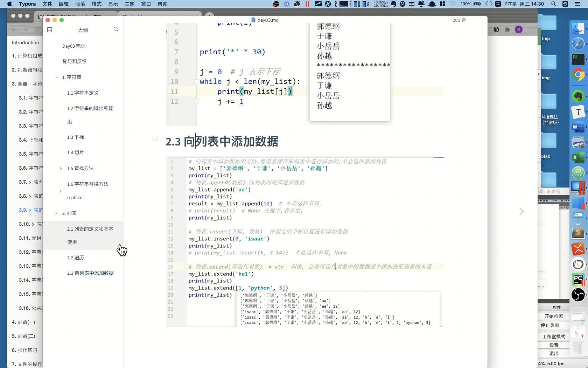Go to '1.3 下标' outline entry

point(76,137)
